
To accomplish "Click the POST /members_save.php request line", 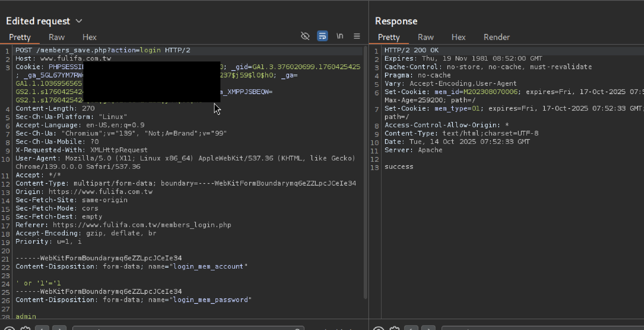I will (103, 50).
